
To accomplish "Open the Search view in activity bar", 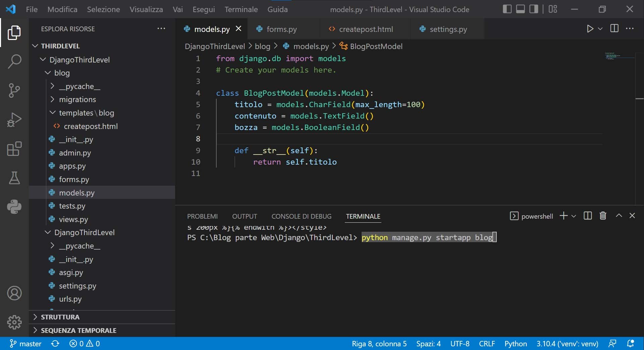I will pos(14,61).
